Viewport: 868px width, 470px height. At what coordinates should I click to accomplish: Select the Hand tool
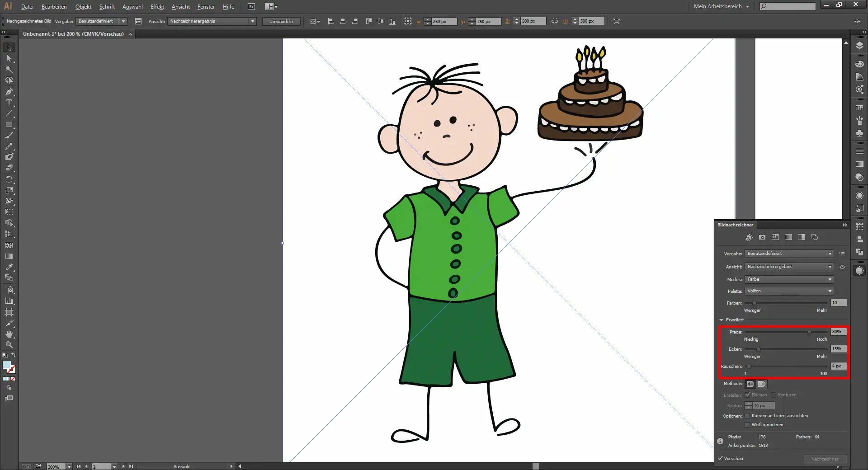pos(9,334)
